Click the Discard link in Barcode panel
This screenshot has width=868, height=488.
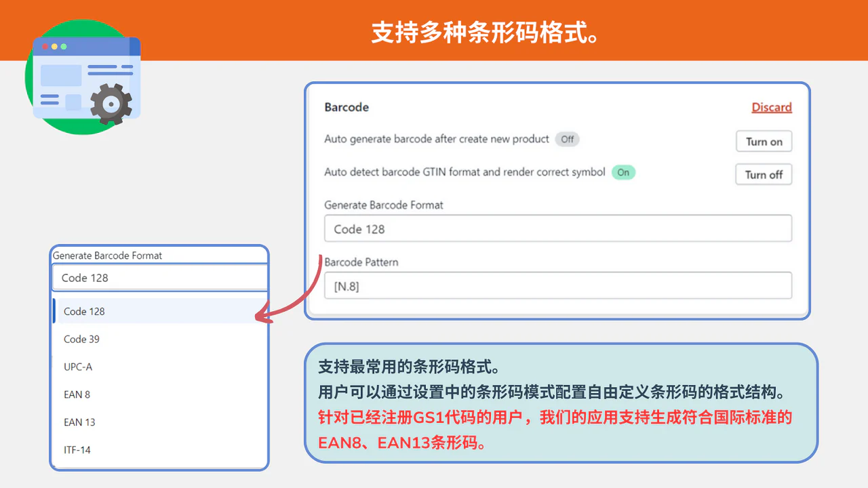click(x=772, y=107)
